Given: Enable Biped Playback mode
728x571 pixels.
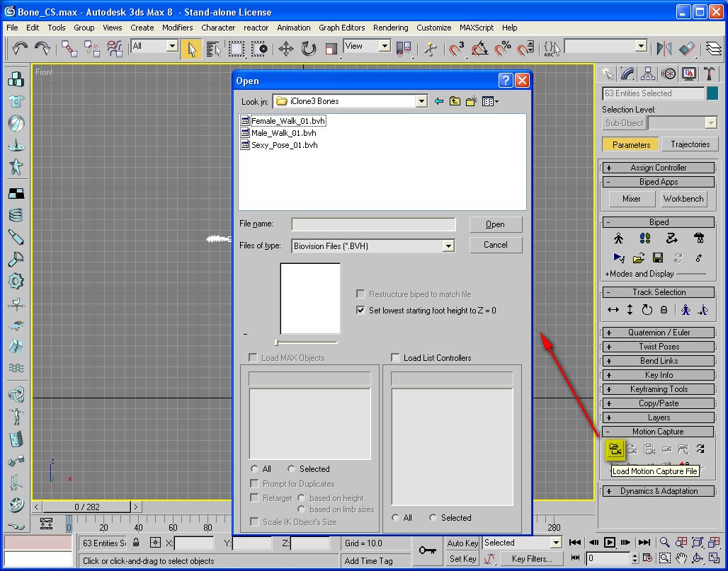Looking at the screenshot, I should [x=619, y=258].
